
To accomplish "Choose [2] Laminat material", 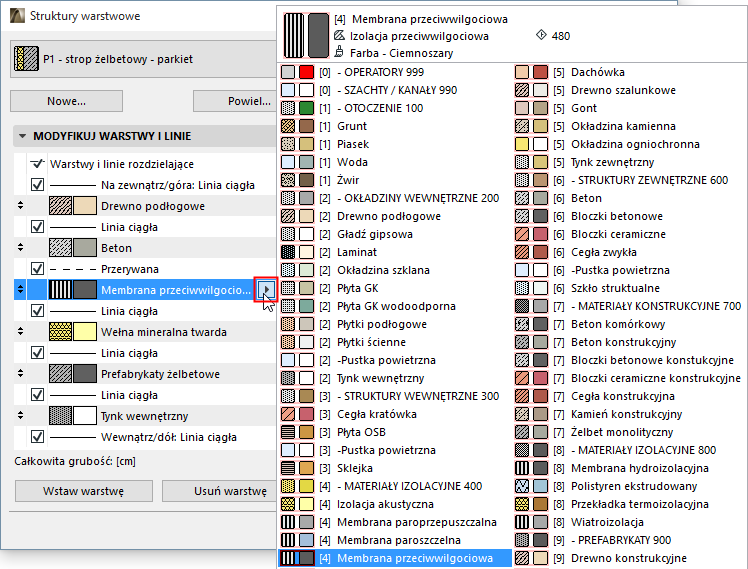I will point(396,252).
